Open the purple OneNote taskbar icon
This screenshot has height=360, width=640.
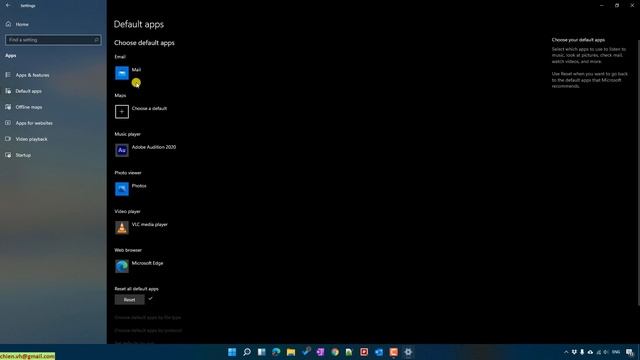[320, 352]
